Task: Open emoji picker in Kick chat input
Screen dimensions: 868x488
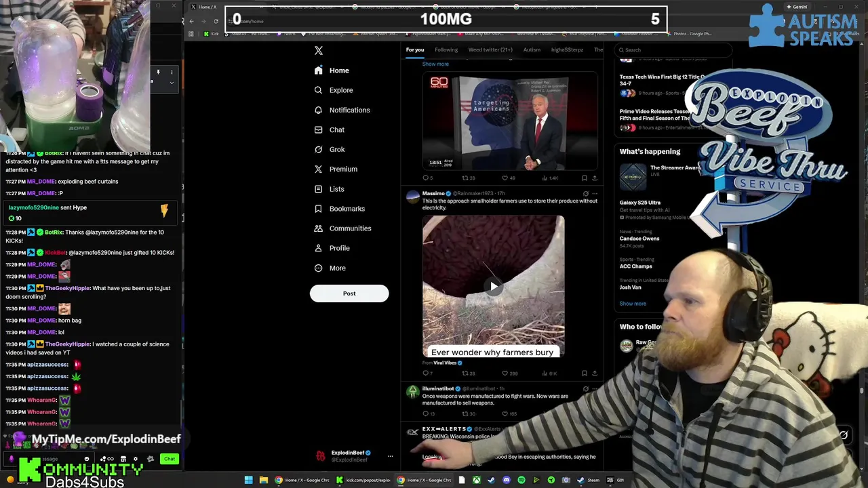Action: 86,460
